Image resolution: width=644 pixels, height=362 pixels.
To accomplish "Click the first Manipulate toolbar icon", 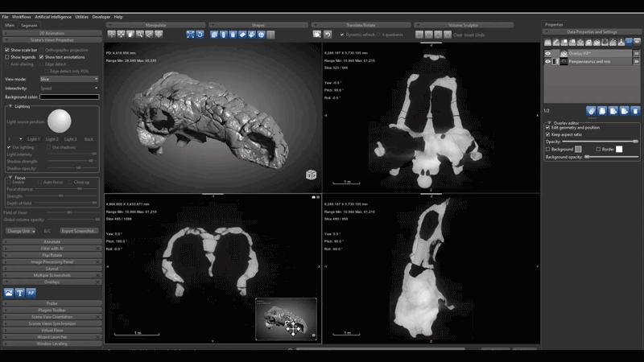I will click(x=112, y=35).
